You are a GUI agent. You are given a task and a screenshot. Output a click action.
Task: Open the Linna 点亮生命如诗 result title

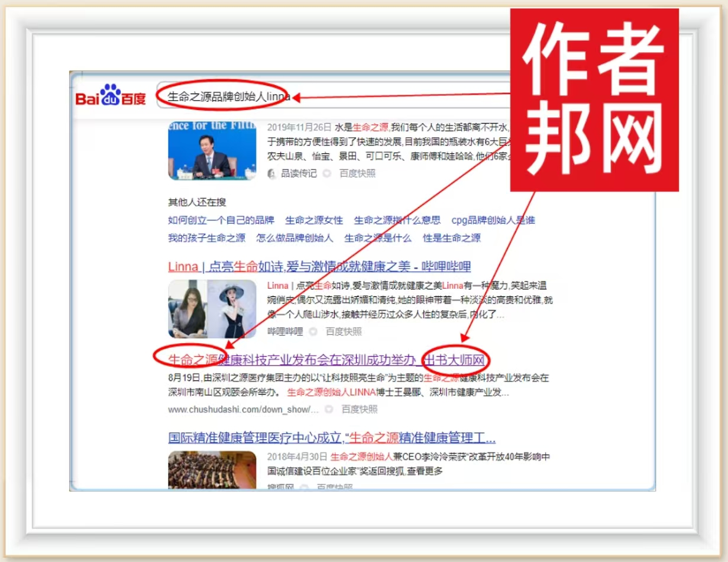(x=319, y=266)
